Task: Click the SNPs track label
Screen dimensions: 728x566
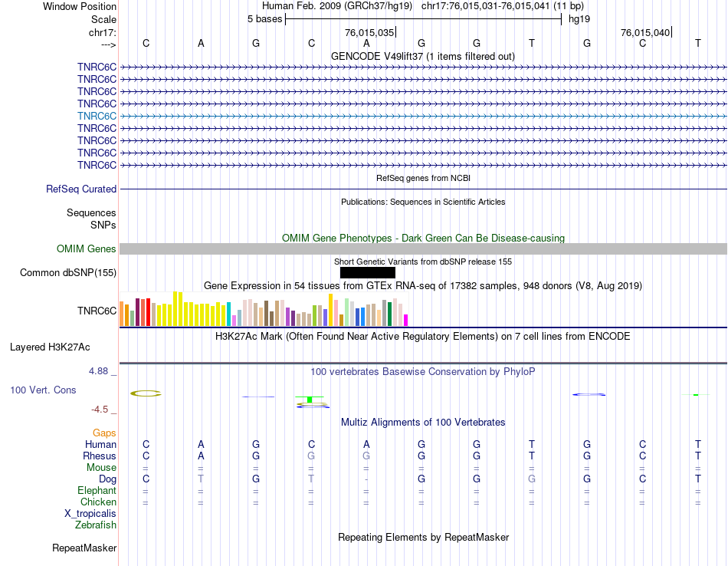Action: pos(103,225)
